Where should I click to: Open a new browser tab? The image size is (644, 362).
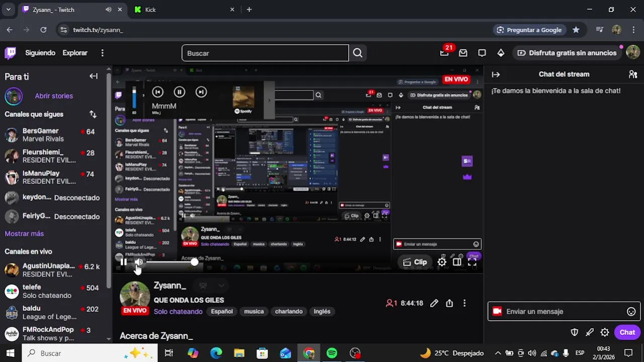249,10
